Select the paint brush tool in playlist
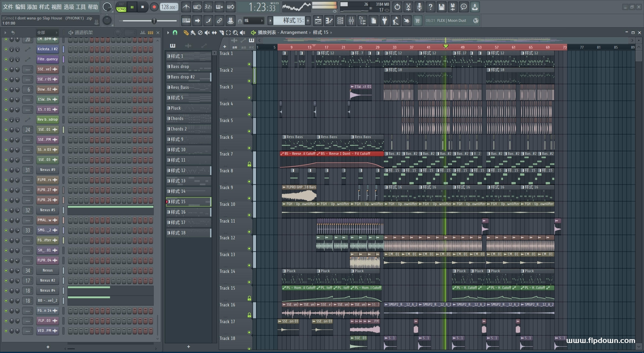Viewport: 644px width, 353px height. tap(193, 33)
